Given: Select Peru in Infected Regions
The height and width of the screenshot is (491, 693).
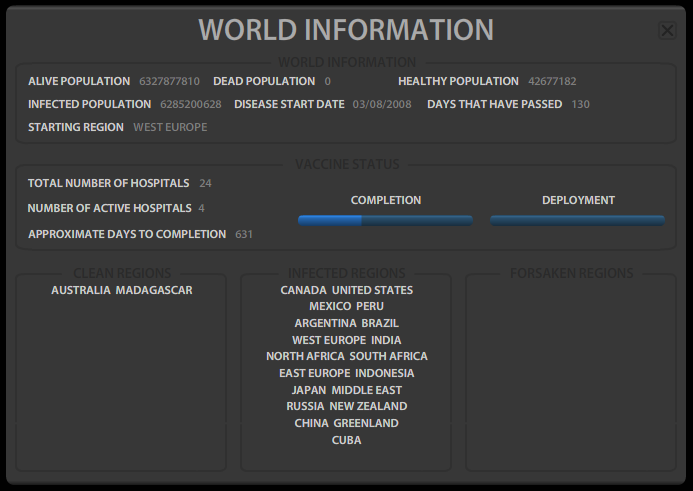Looking at the screenshot, I should pos(370,306).
